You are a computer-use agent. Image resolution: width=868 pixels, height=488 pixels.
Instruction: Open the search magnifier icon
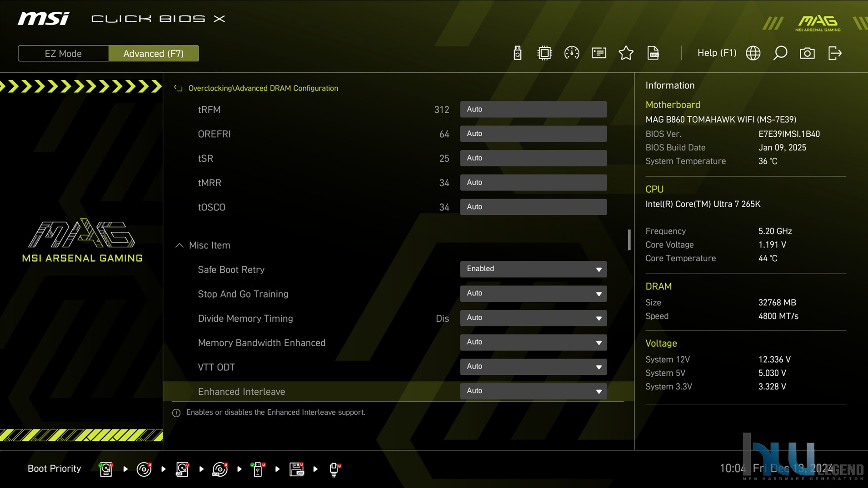(x=780, y=53)
